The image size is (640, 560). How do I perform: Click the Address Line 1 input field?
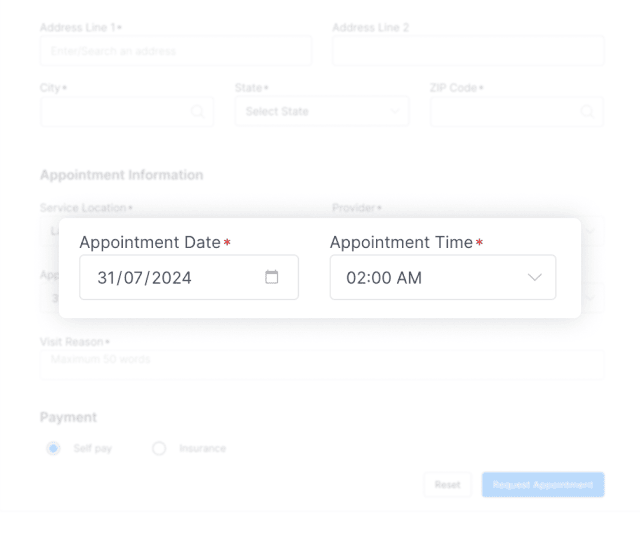[x=175, y=51]
